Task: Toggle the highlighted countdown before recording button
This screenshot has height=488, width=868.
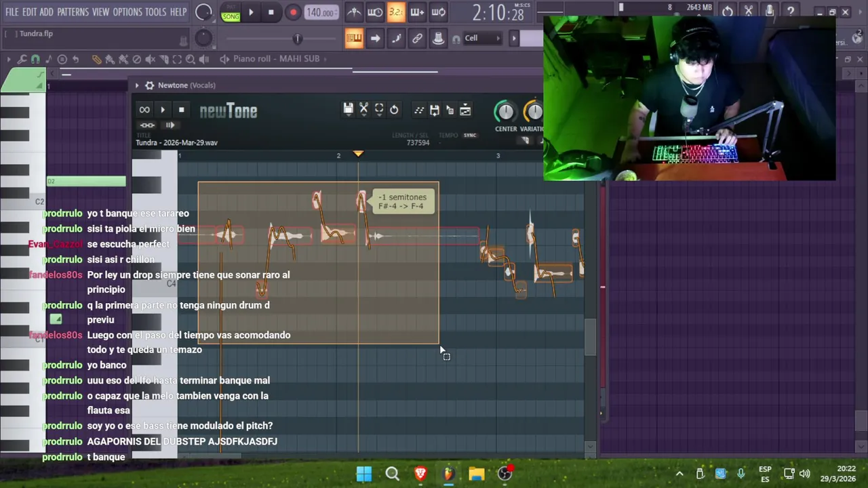Action: 396,12
